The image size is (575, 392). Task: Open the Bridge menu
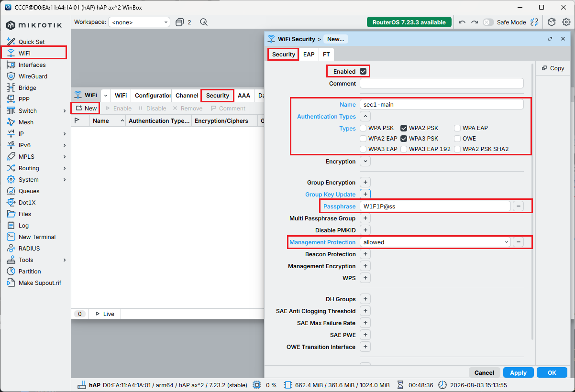point(27,87)
